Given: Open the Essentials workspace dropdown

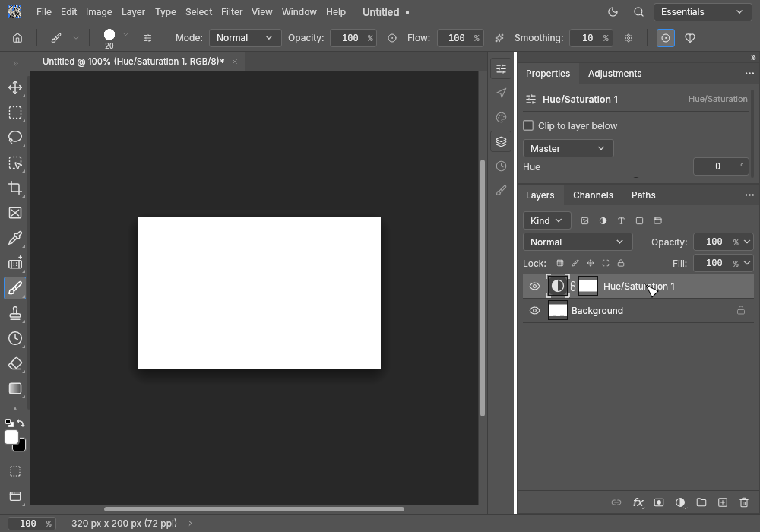Looking at the screenshot, I should pos(702,12).
